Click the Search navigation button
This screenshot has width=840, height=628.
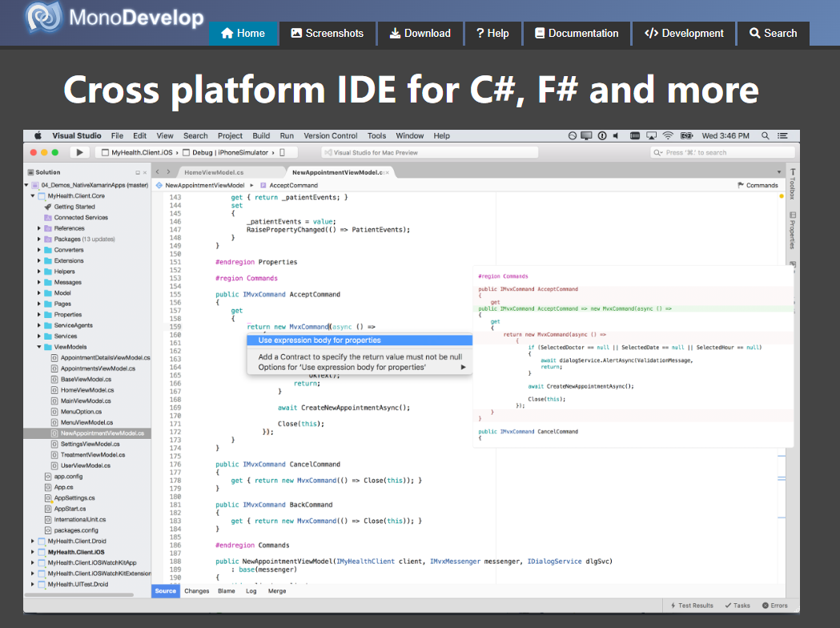773,33
